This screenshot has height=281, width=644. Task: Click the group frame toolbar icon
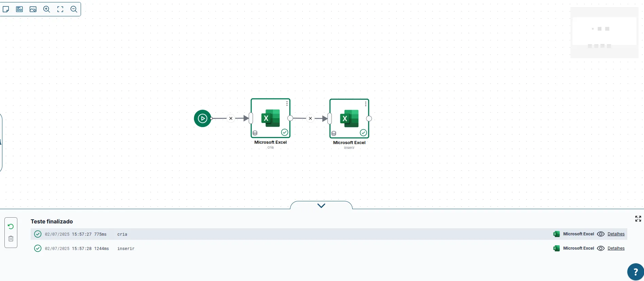pyautogui.click(x=19, y=9)
